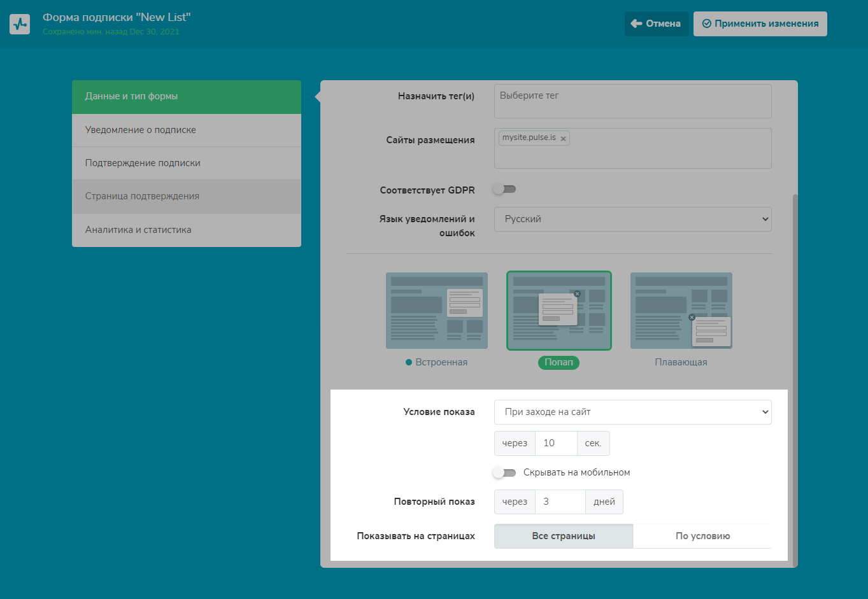Click the Отмена button
The width and height of the screenshot is (868, 599).
656,24
